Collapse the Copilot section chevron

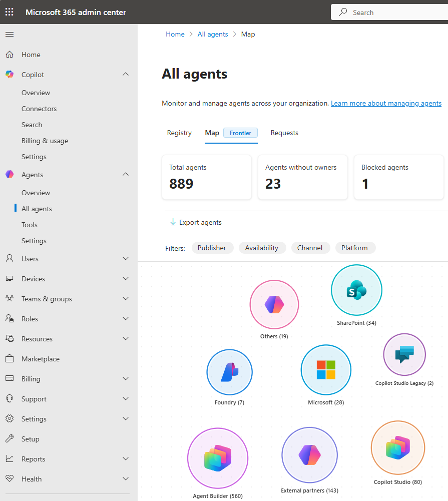pos(126,75)
